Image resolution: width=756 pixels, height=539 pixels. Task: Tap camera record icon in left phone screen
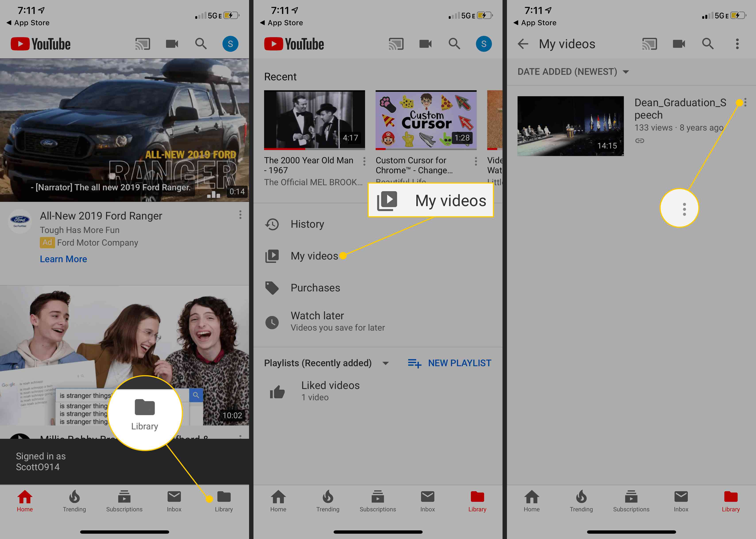point(172,44)
